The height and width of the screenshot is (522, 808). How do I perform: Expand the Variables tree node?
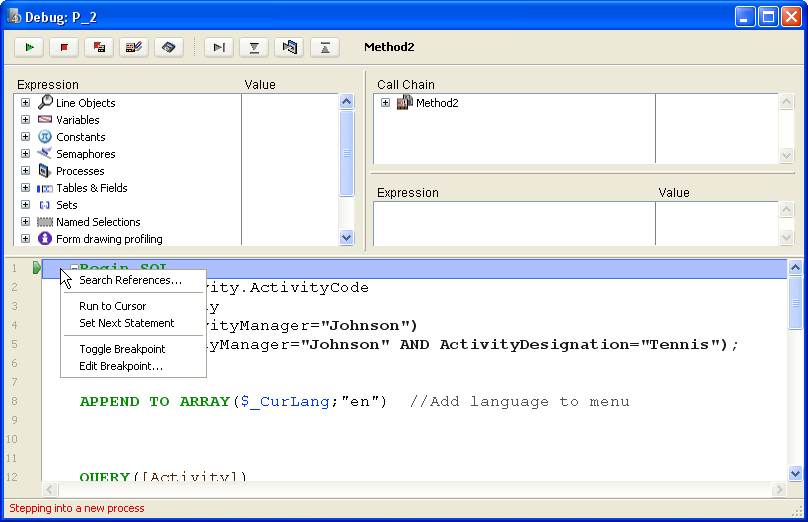coord(26,120)
